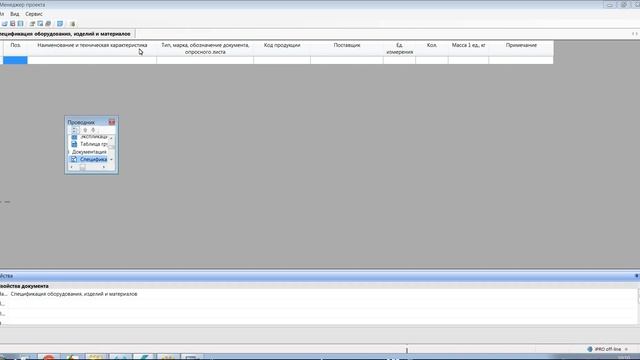
Task: Click the empty cell under Примечание
Action: point(521,60)
